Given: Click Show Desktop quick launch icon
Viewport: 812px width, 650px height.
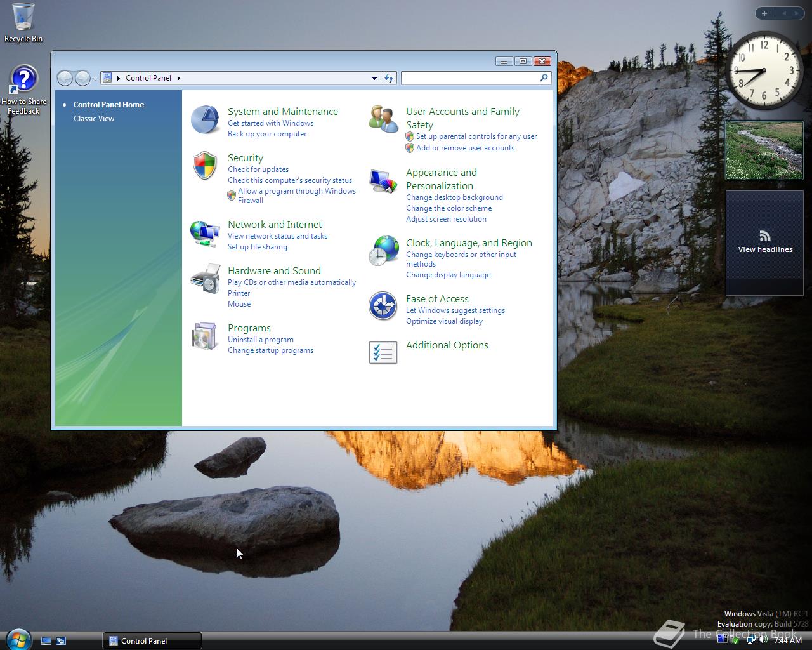Looking at the screenshot, I should tap(46, 641).
